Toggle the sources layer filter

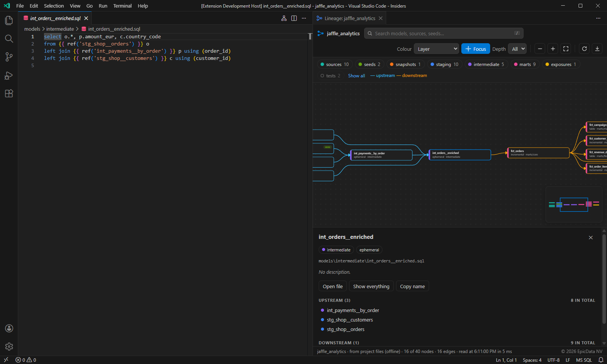(335, 64)
